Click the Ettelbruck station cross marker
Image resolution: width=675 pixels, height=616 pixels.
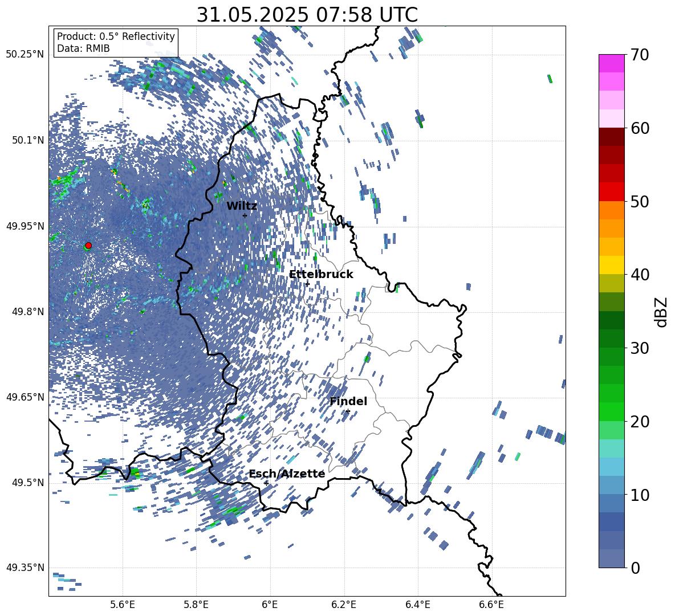[x=307, y=284]
